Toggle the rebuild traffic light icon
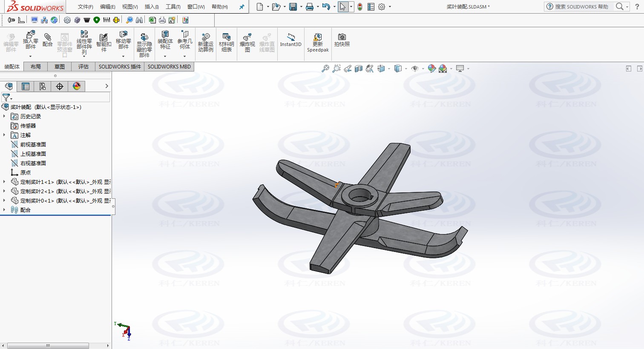Viewport: 644px width, 349px height. [x=360, y=7]
